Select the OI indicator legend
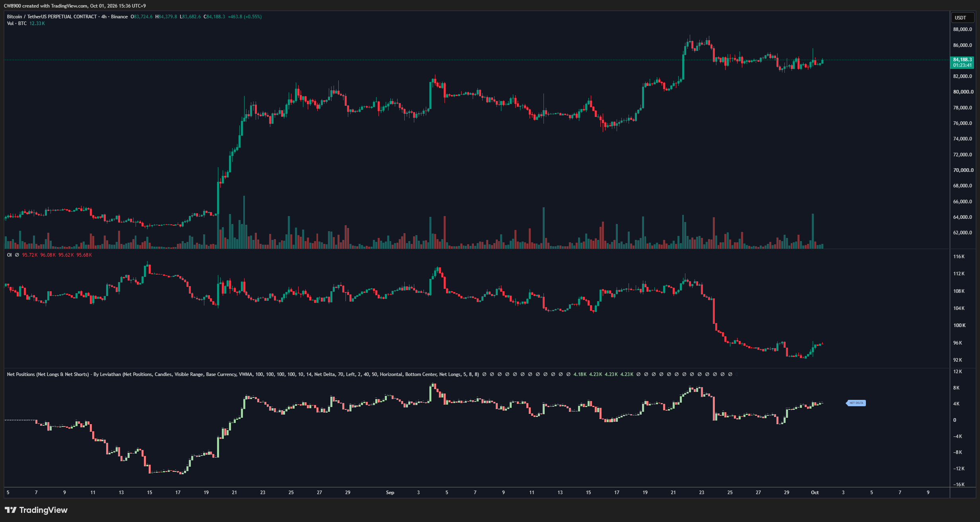 tap(9, 255)
